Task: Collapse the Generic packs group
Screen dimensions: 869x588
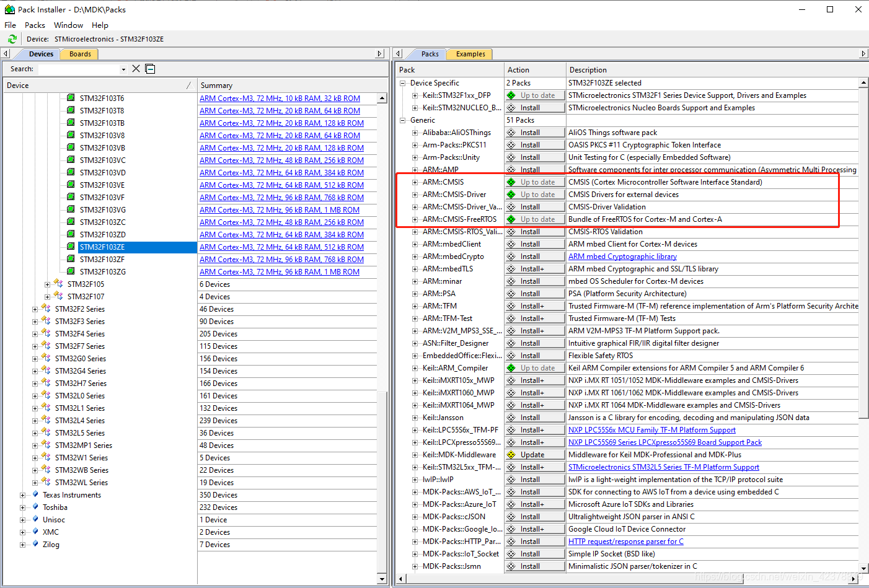Action: 402,120
